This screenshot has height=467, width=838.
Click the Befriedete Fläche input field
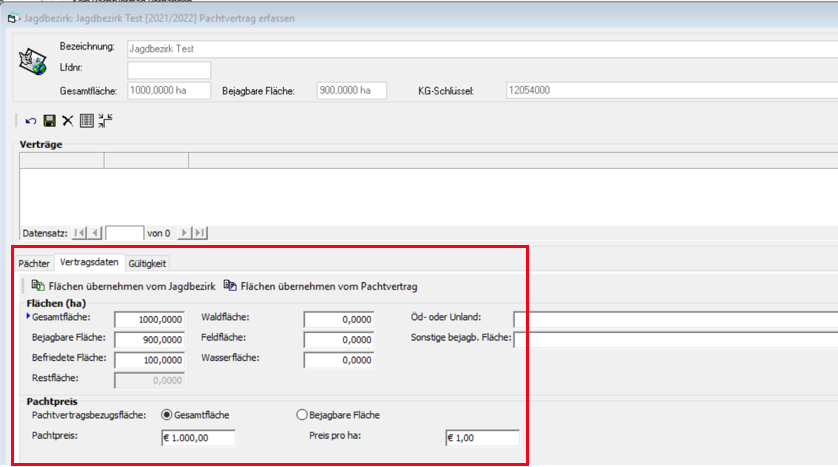[149, 360]
